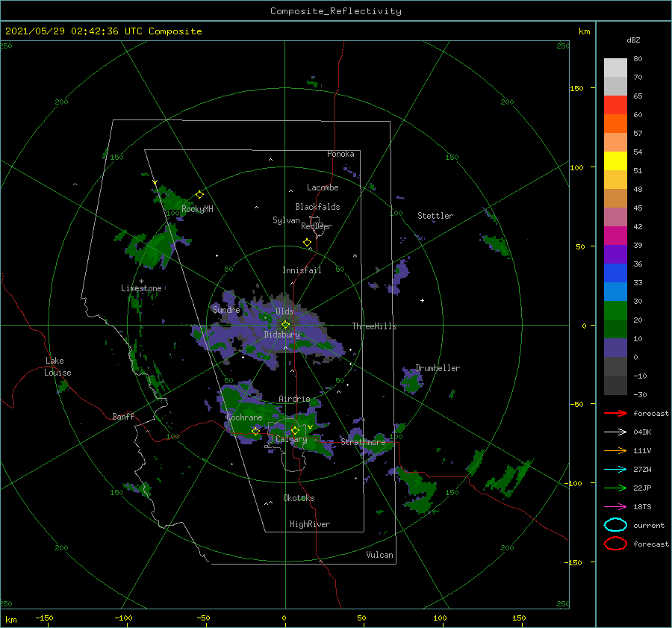Click the 'Innisfail' city label
The width and height of the screenshot is (672, 628).
coord(302,270)
